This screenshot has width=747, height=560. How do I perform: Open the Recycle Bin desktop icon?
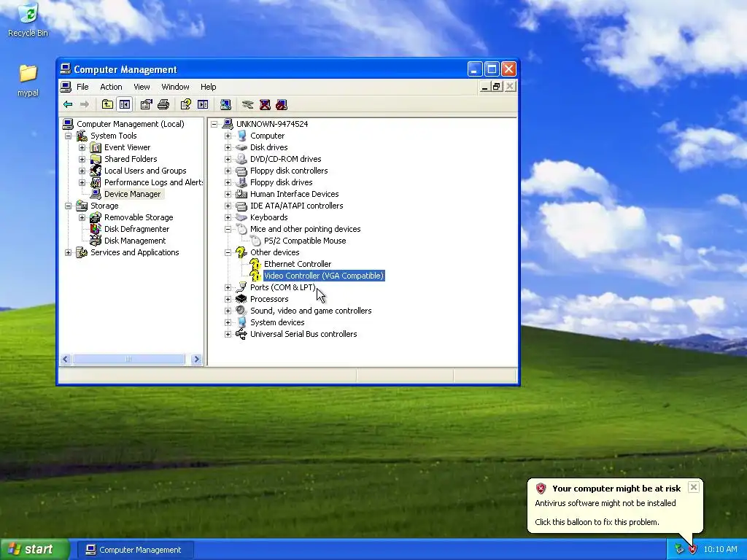(x=28, y=20)
